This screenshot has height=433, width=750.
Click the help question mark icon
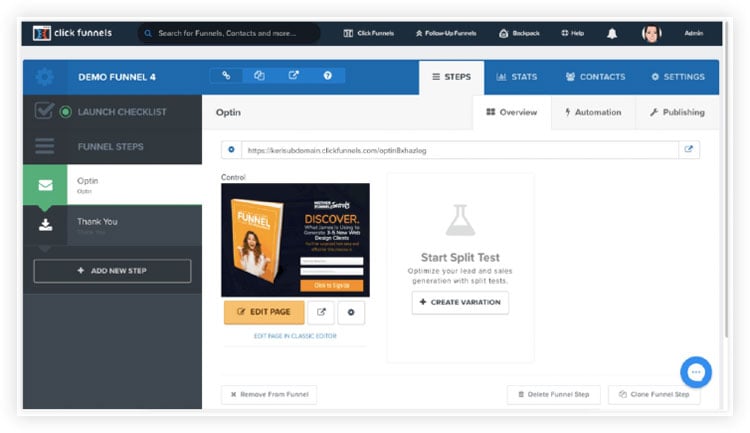click(327, 76)
